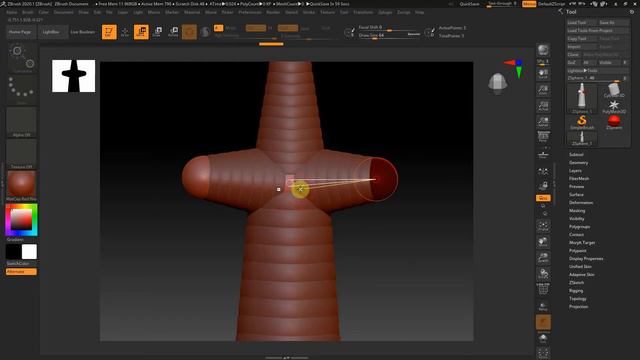Open the Texture Off slot

coord(21,154)
